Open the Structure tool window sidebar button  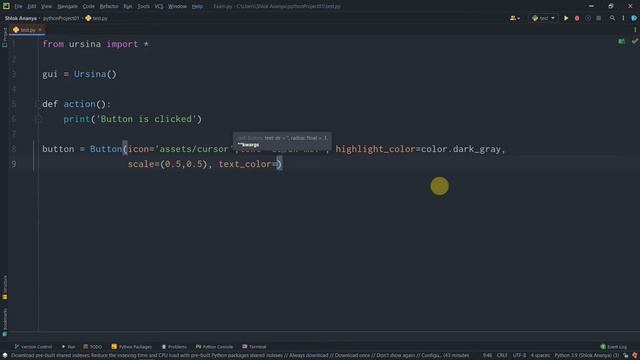coord(4,287)
